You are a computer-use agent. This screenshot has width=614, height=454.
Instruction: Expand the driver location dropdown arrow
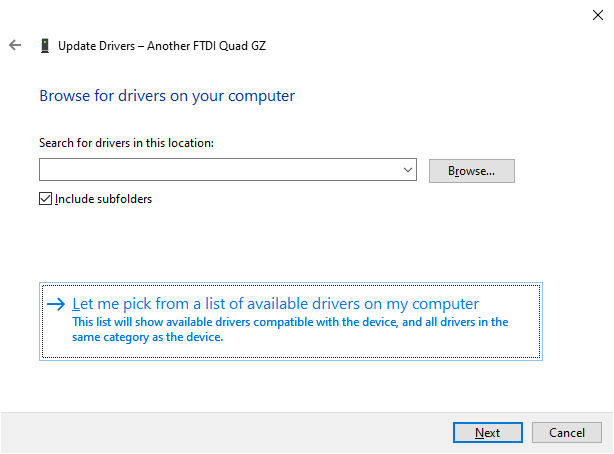click(x=408, y=171)
